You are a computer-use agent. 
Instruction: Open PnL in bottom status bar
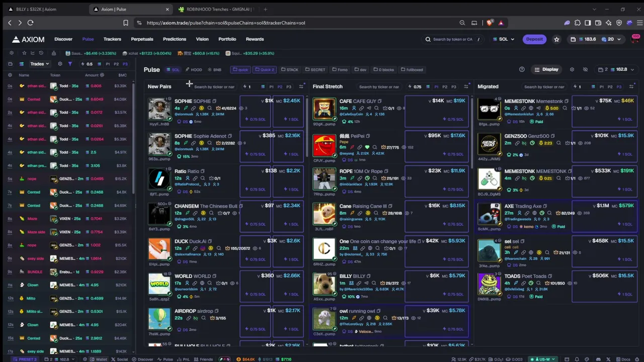tap(183, 359)
